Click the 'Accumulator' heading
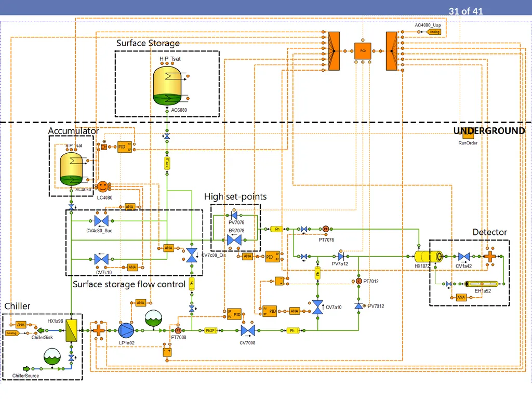 [x=73, y=131]
